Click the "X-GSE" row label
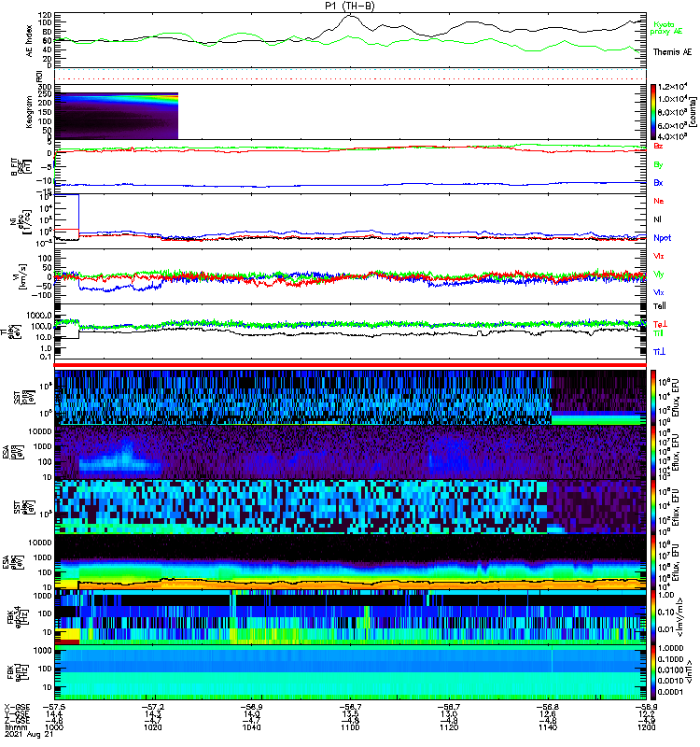Viewport: 700px width, 747px height. (x=17, y=707)
